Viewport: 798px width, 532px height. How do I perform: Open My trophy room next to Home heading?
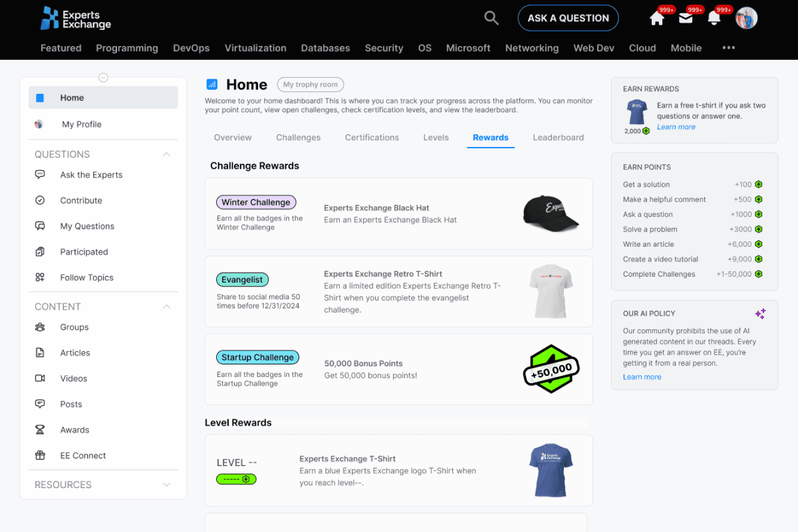coord(310,84)
